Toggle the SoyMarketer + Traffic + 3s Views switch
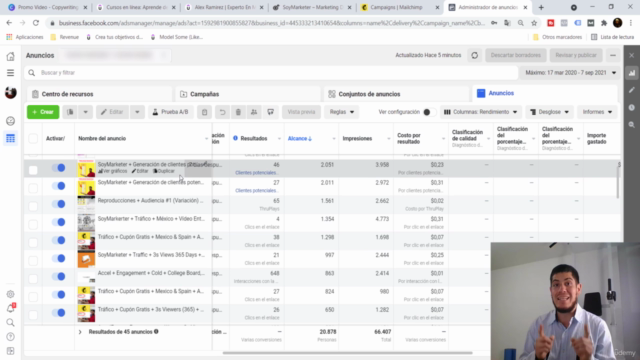The height and width of the screenshot is (360, 640). click(58, 258)
